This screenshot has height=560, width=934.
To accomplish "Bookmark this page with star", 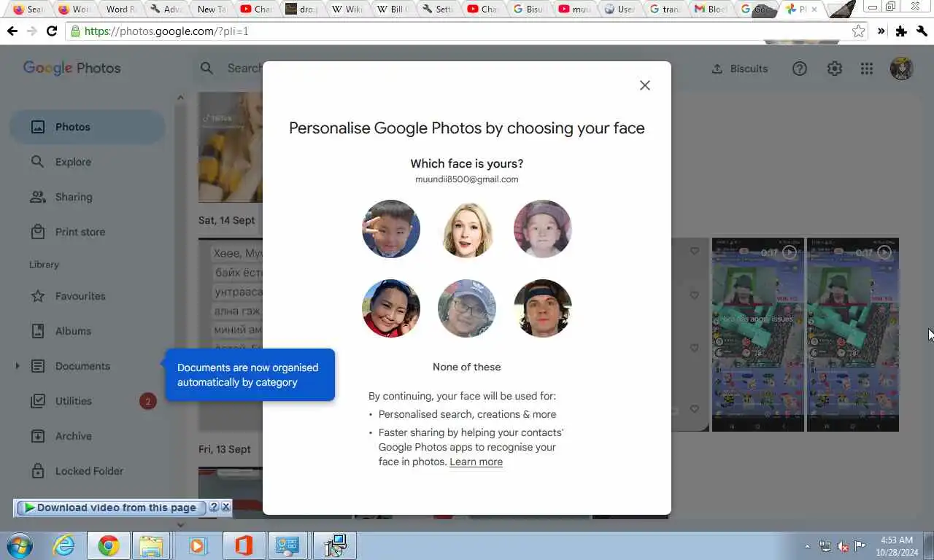I will click(x=859, y=31).
